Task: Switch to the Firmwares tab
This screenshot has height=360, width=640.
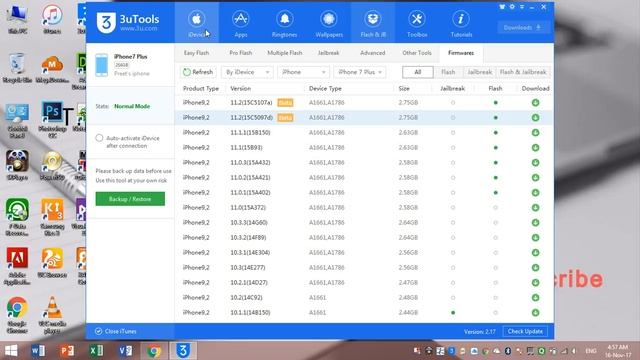Action: tap(461, 53)
